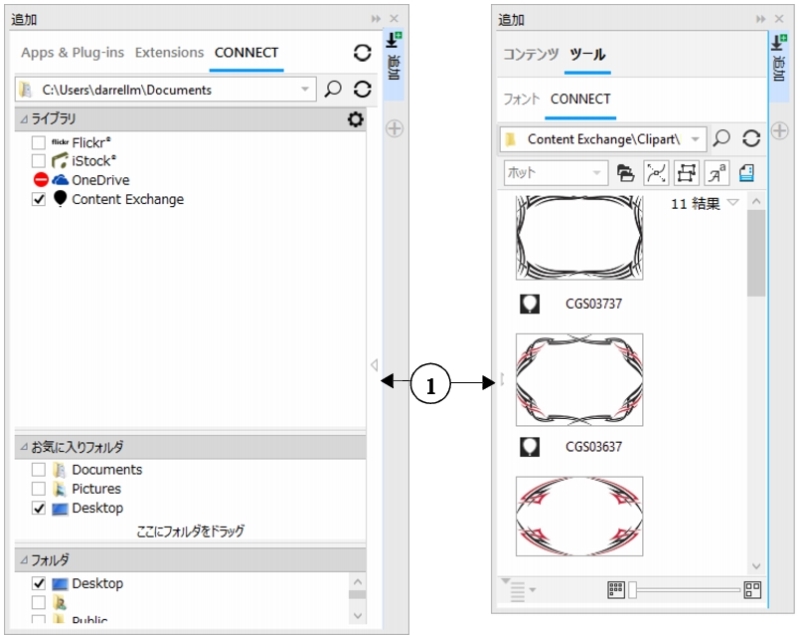Click refresh next to the Content Exchange path
The width and height of the screenshot is (800, 635).
pyautogui.click(x=750, y=138)
